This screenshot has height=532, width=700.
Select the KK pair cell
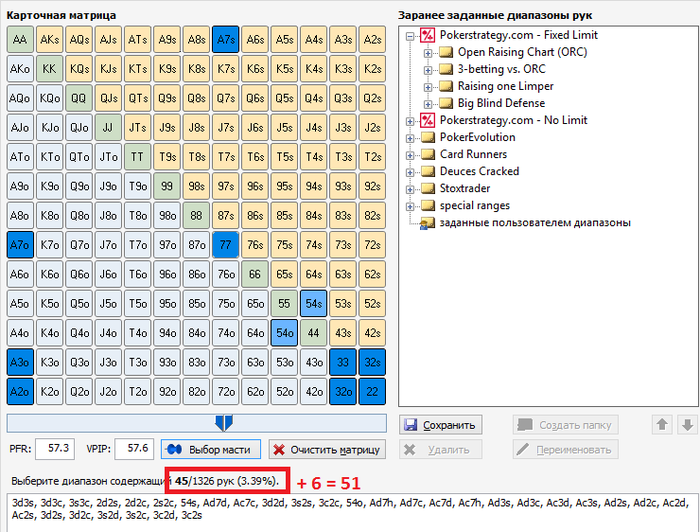(x=50, y=69)
